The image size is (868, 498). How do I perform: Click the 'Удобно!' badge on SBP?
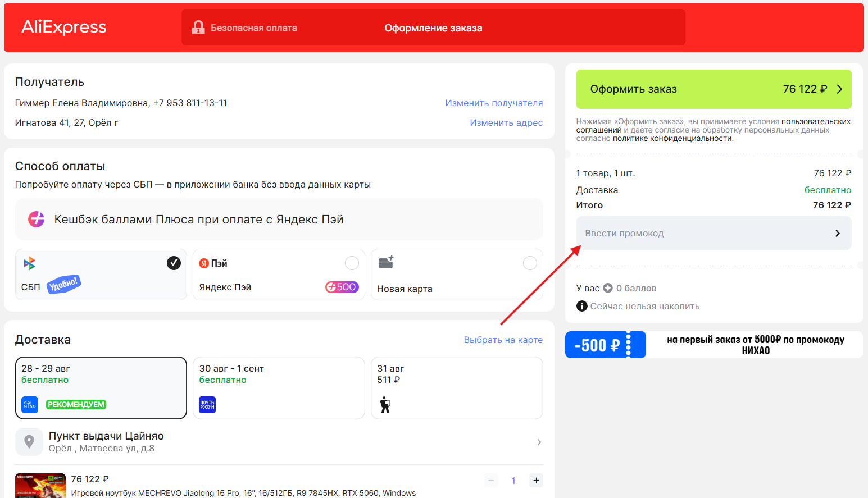point(63,284)
